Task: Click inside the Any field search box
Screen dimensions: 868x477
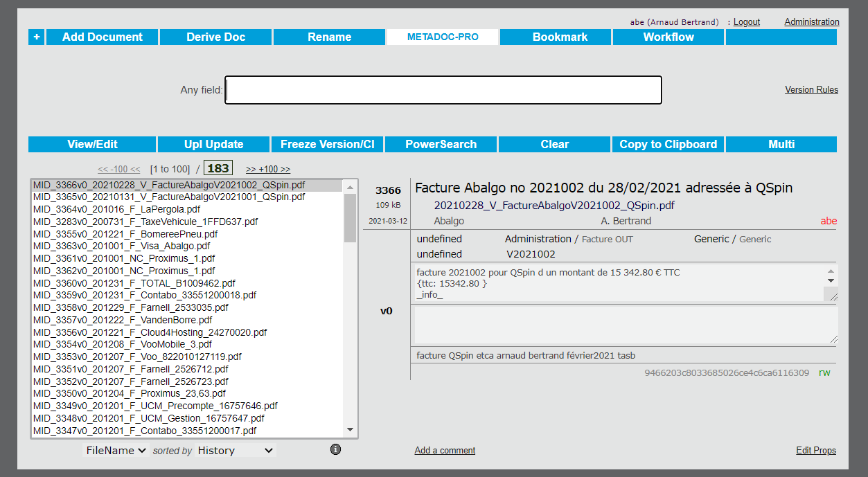Action: 443,90
